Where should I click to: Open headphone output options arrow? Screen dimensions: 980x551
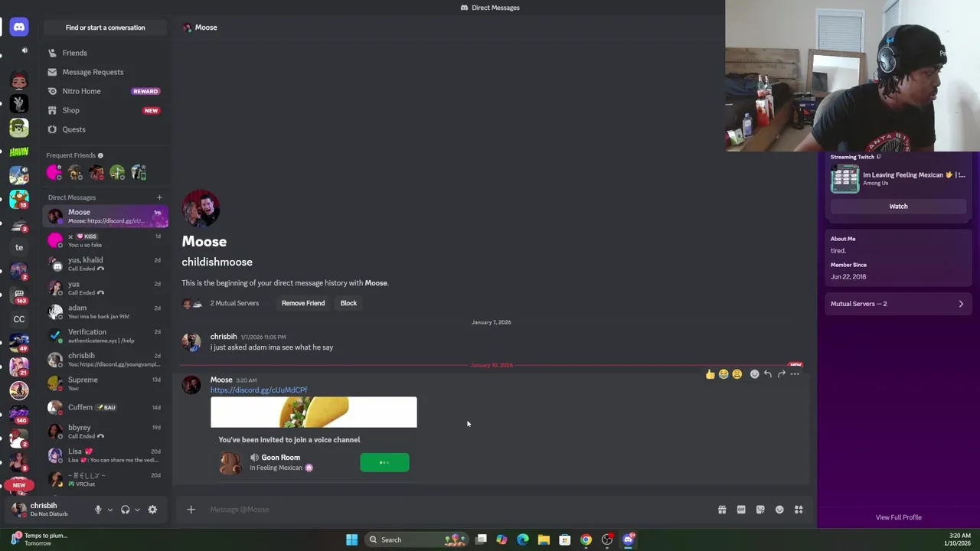pyautogui.click(x=137, y=510)
